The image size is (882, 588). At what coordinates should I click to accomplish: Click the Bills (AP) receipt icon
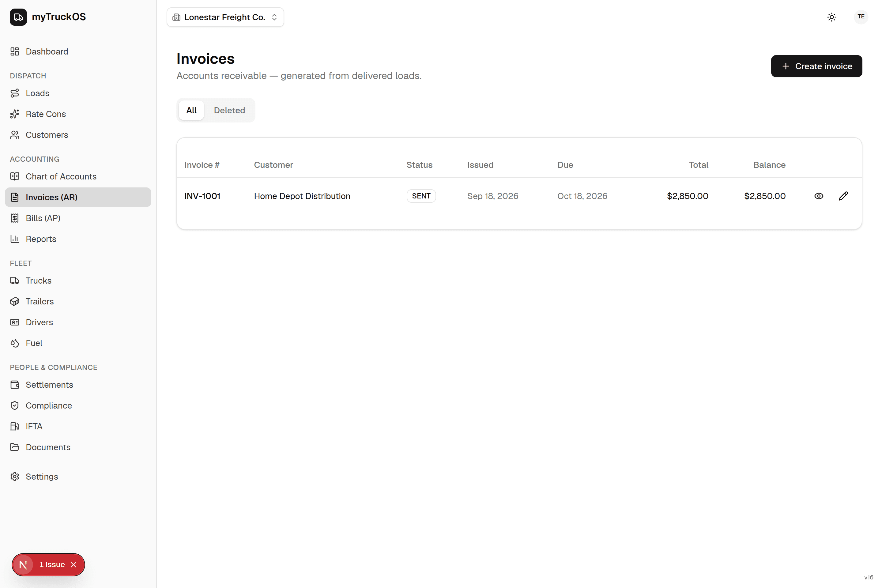click(x=15, y=218)
